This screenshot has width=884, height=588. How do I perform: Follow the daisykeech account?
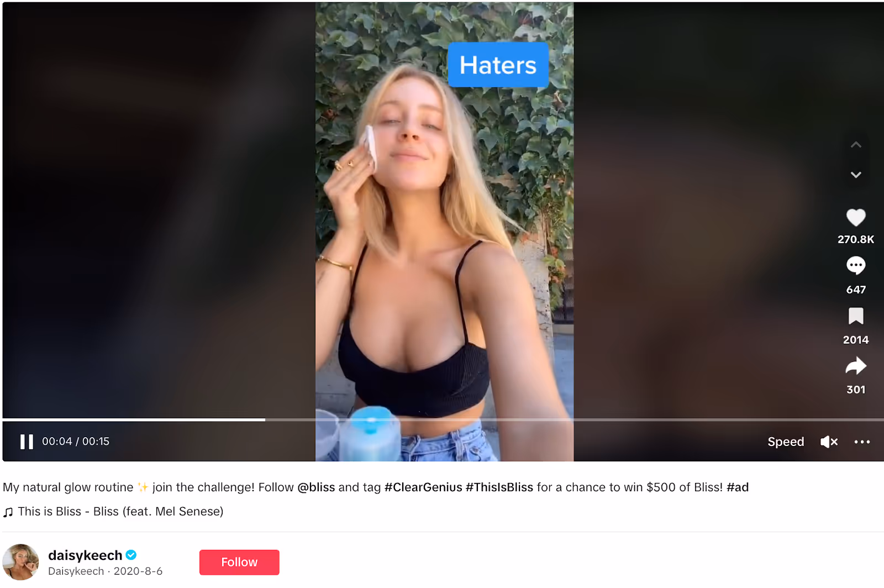[x=239, y=562]
